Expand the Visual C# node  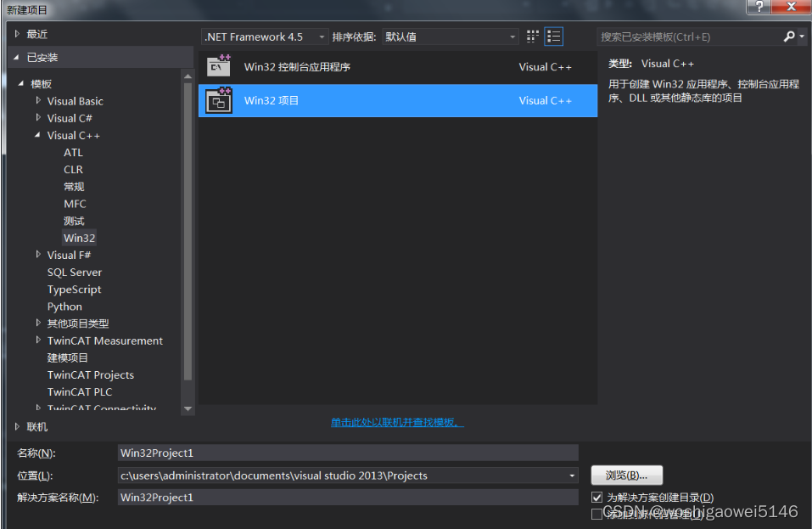click(x=38, y=118)
